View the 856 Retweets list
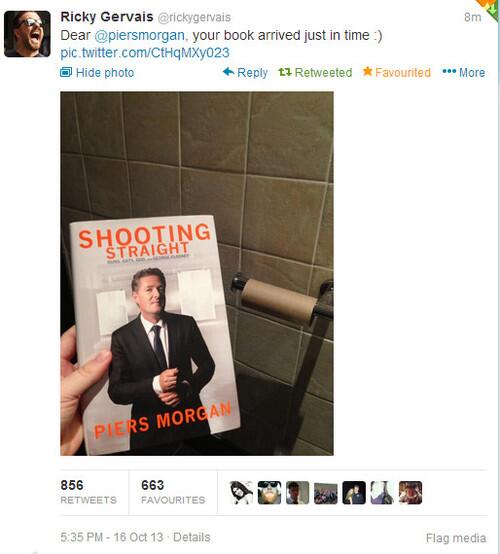This screenshot has width=500, height=554. 88,492
